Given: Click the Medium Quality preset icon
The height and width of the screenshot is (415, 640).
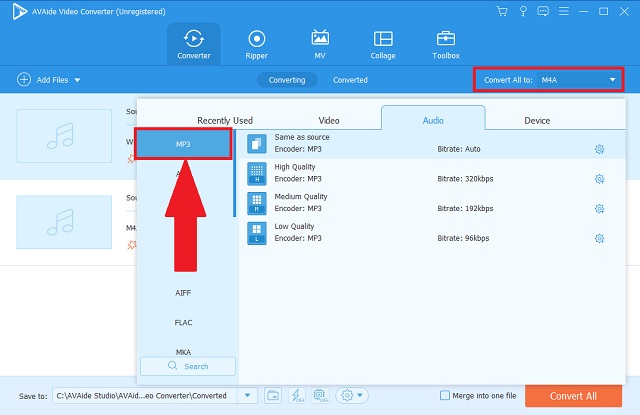Looking at the screenshot, I should click(257, 203).
